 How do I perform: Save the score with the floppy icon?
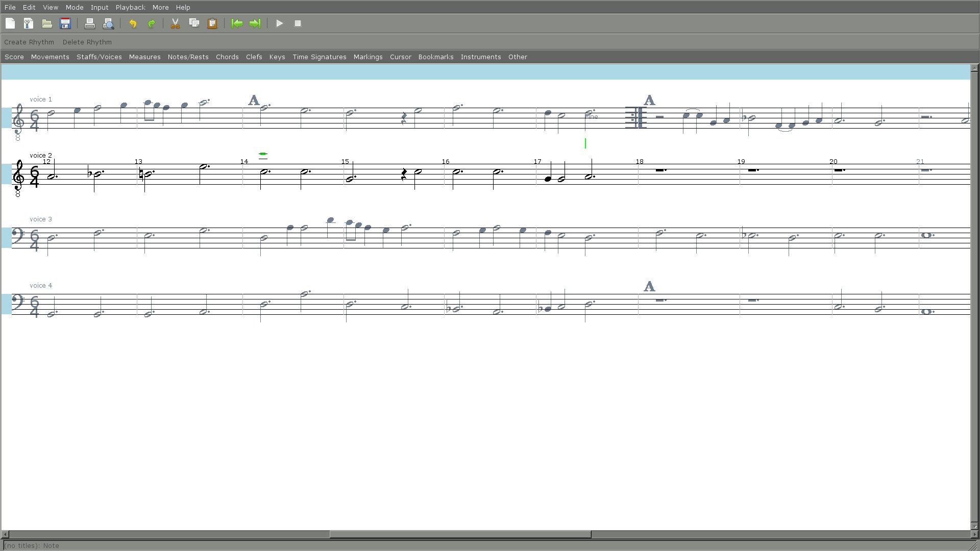pyautogui.click(x=65, y=23)
